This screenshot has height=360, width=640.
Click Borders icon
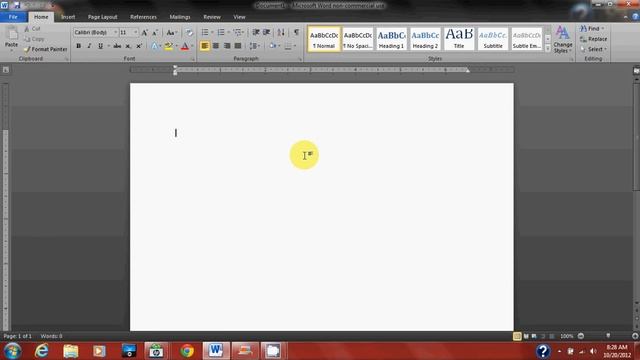click(x=288, y=46)
